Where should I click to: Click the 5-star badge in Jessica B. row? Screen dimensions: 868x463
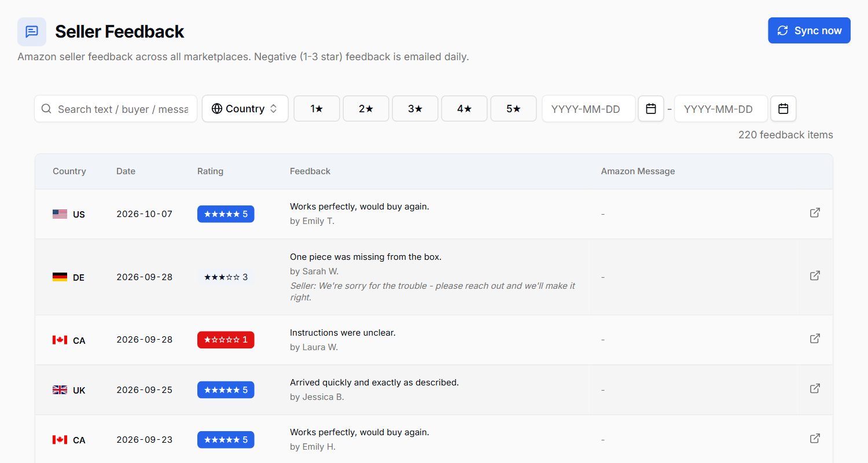[226, 390]
